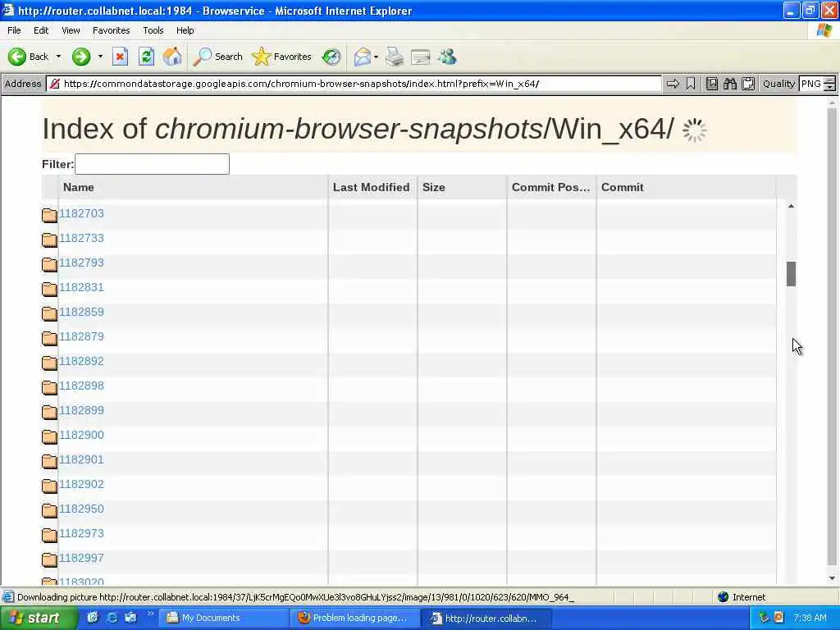Open folder link 1182733

click(81, 238)
